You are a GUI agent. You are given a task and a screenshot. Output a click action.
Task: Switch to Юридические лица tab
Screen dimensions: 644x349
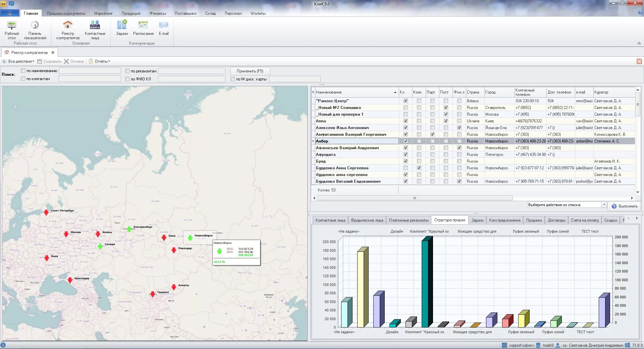point(367,220)
